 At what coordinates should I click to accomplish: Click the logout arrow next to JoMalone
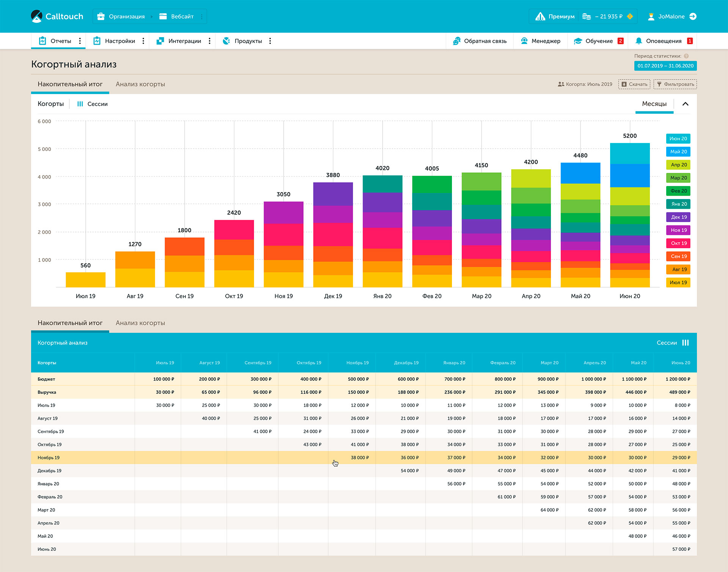point(693,16)
